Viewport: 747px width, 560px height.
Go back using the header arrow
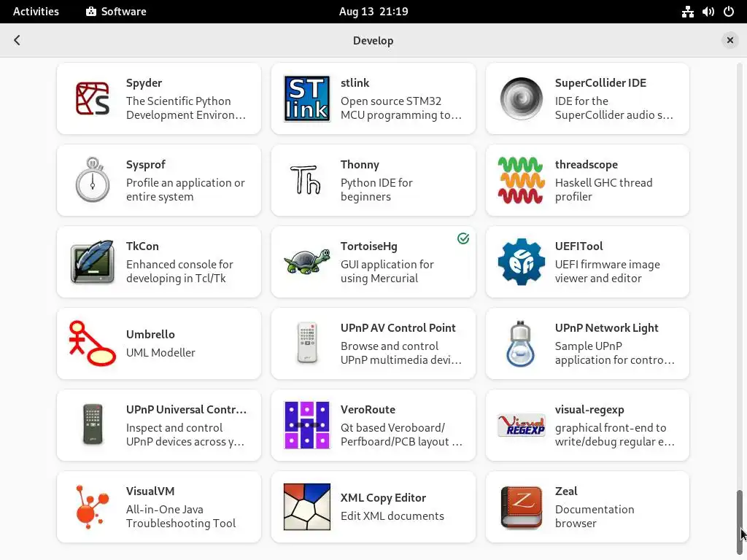[x=17, y=41]
